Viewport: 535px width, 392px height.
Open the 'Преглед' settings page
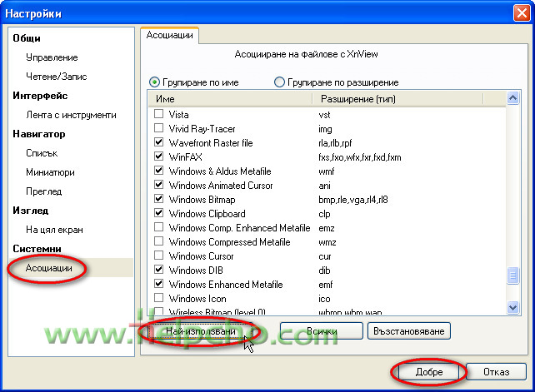click(x=43, y=191)
